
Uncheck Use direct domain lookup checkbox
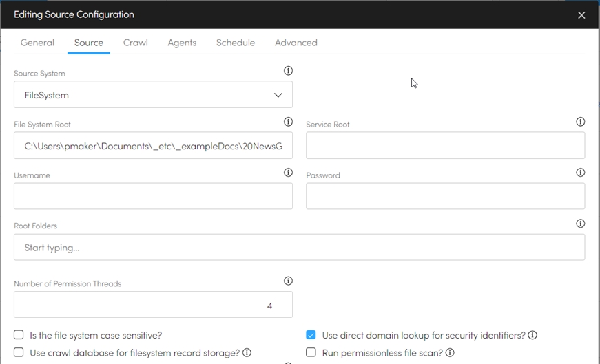tap(311, 335)
